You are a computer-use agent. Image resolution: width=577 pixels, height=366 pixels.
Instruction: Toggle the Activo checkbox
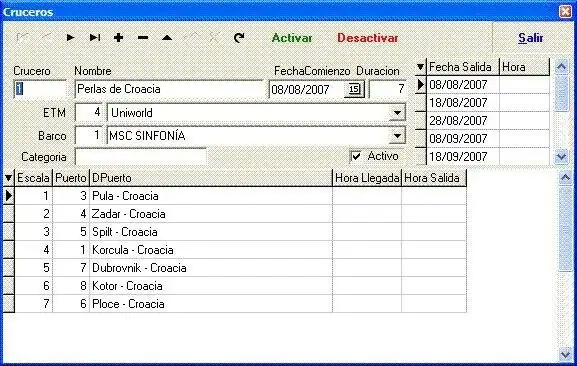356,156
